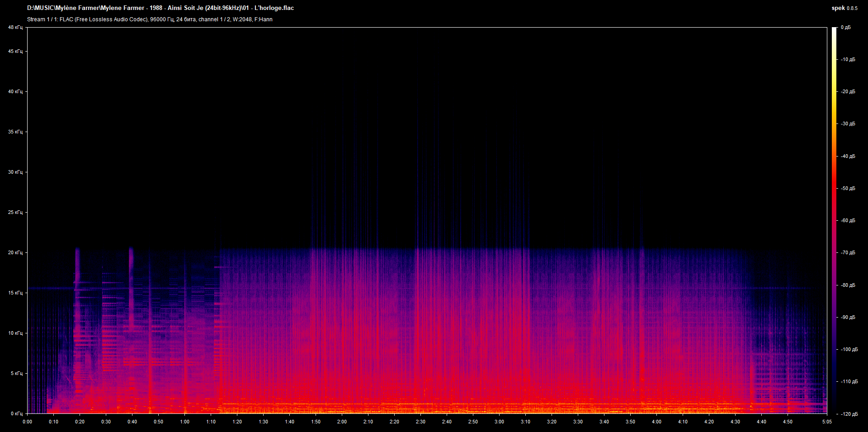Click the 1:50 time axis label
This screenshot has width=868, height=432.
[x=316, y=422]
